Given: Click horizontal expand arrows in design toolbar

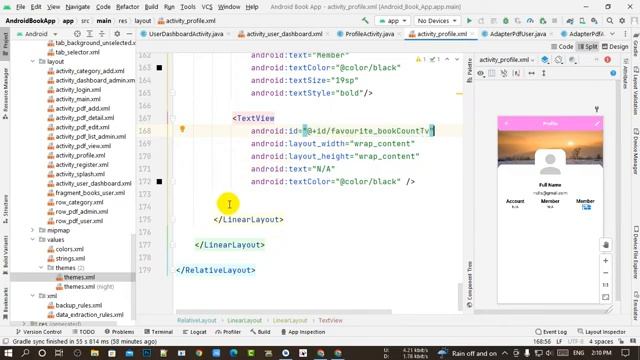Looking at the screenshot, I should [x=531, y=73].
